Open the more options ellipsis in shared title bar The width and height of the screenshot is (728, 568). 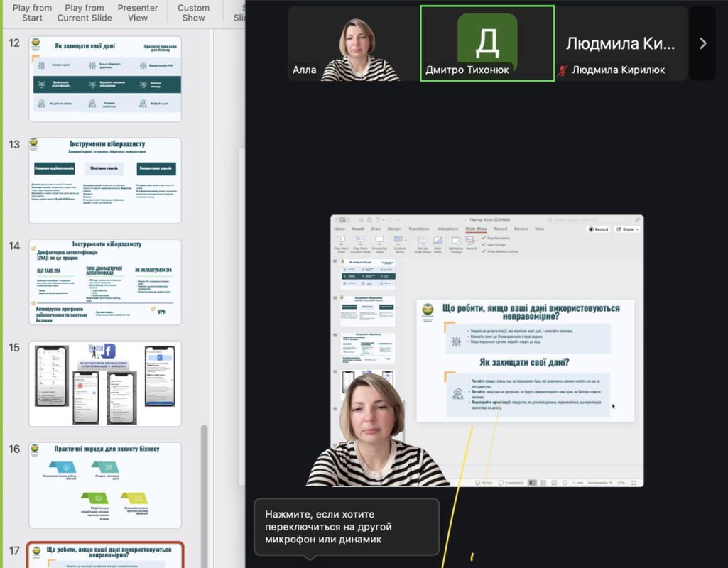point(398,219)
